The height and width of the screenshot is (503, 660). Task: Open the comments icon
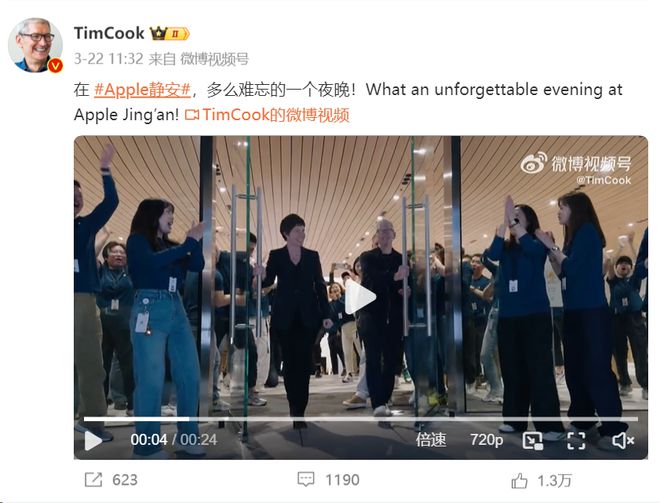(x=306, y=479)
